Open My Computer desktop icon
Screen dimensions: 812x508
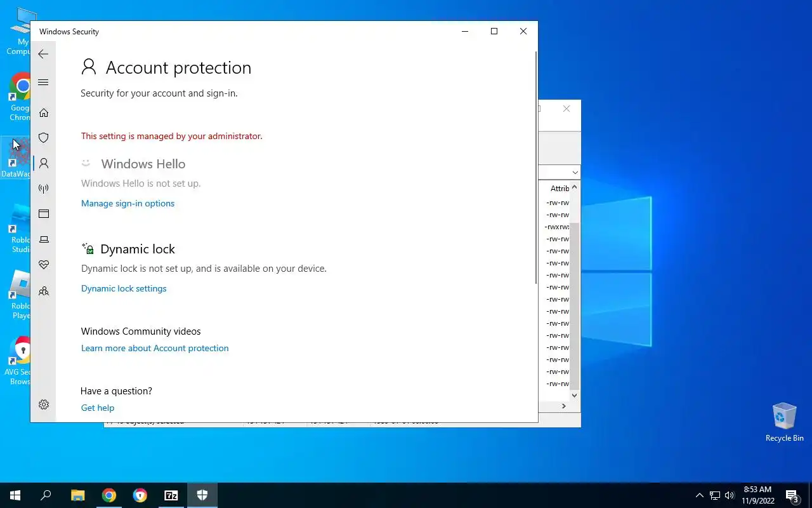click(x=19, y=32)
